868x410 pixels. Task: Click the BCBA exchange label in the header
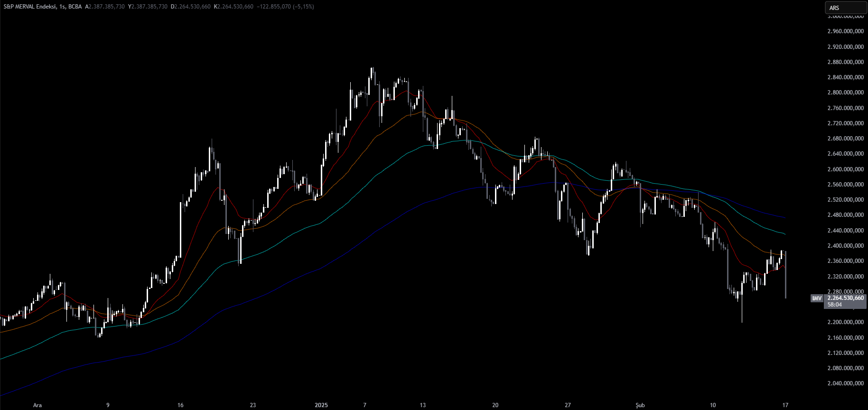point(75,7)
